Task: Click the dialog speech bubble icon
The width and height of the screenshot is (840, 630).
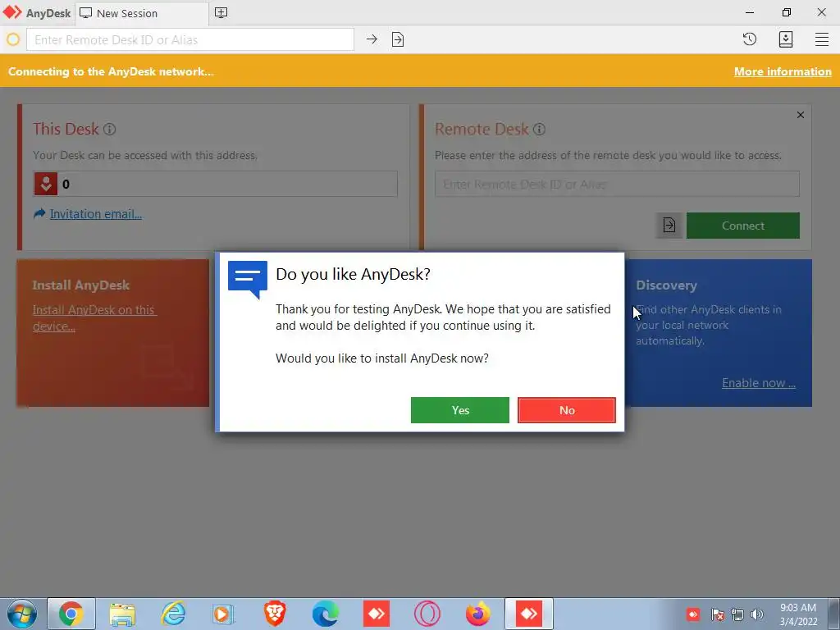Action: click(248, 279)
